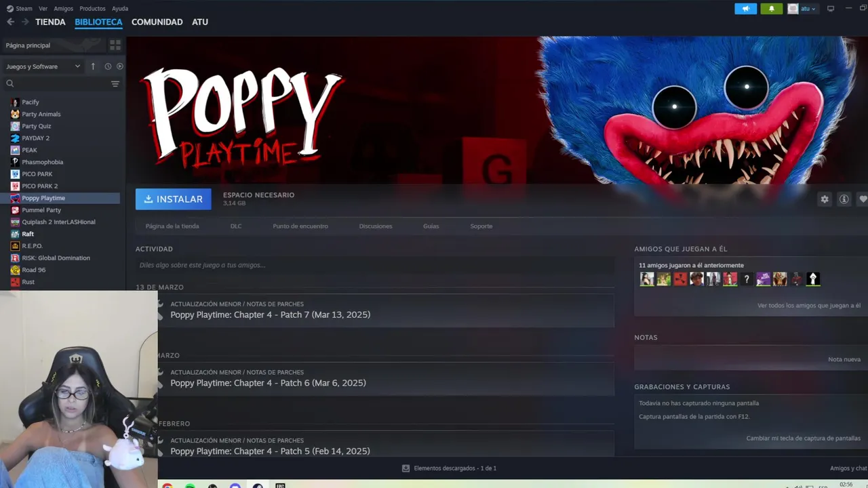The image size is (868, 488).
Task: Select Road 96 in library list
Action: 34,270
